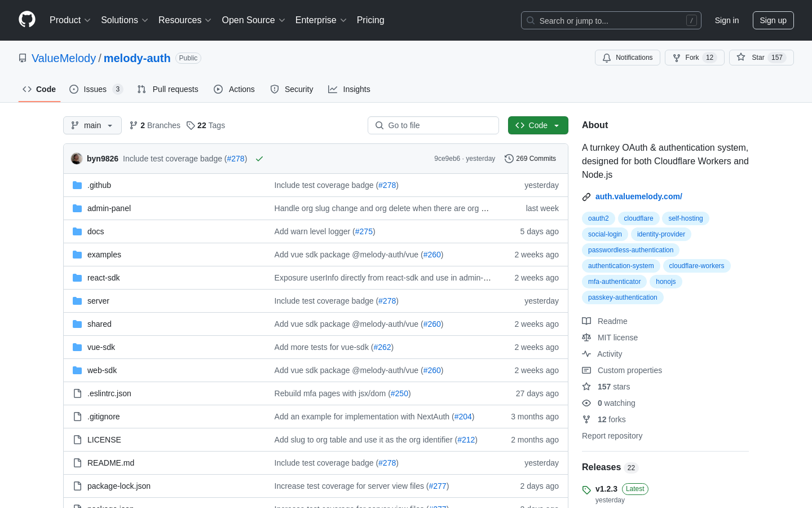Click the .github folder icon

click(77, 185)
